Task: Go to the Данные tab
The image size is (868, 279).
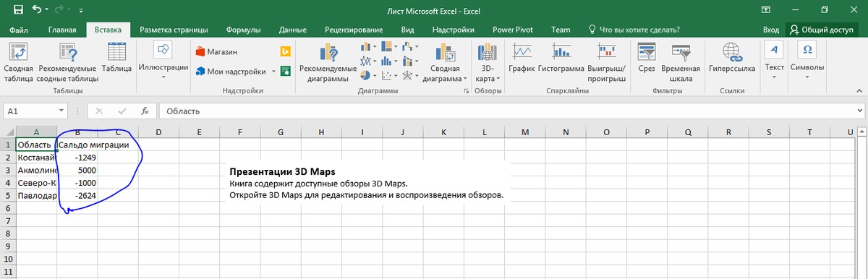Action: tap(292, 30)
